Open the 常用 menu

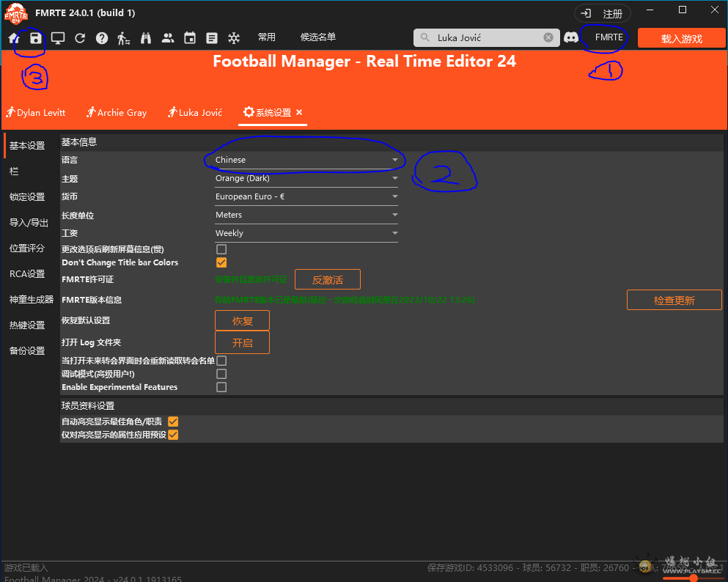point(267,37)
